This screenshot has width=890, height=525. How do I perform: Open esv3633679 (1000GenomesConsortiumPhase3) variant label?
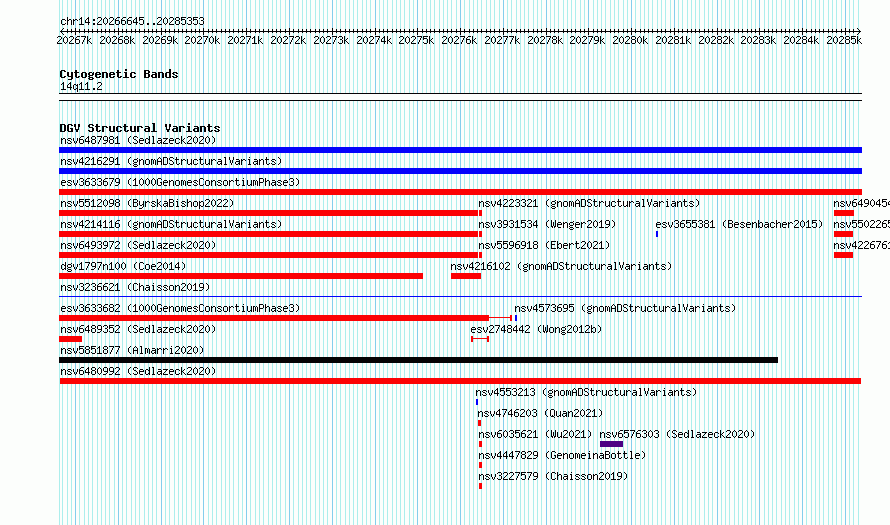point(180,182)
